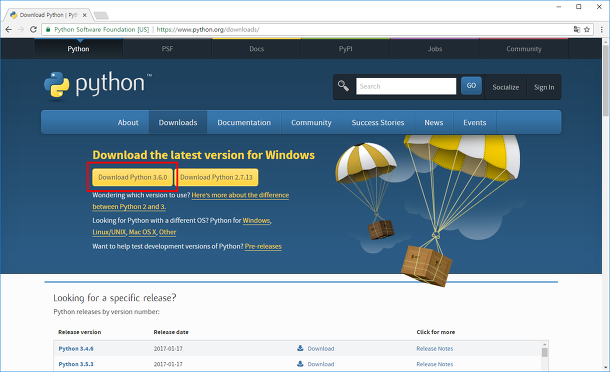
Task: Click the green secure padlock icon
Action: coord(48,30)
